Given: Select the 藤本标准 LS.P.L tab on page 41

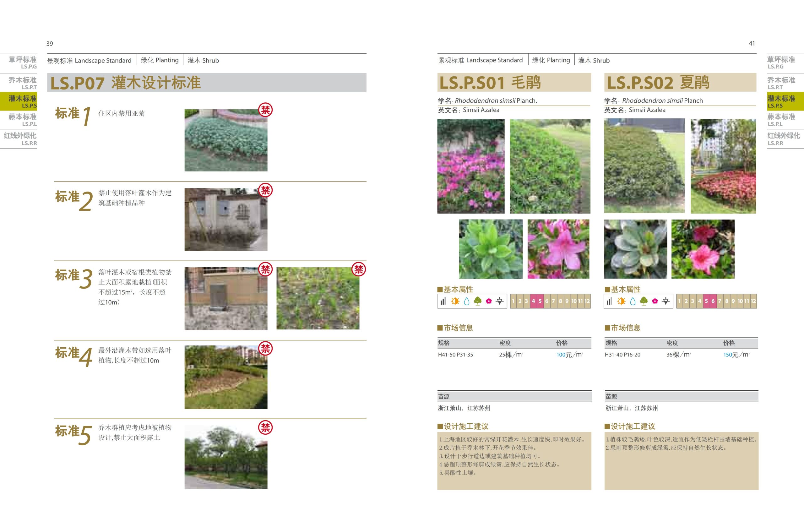Looking at the screenshot, I should coord(781,120).
